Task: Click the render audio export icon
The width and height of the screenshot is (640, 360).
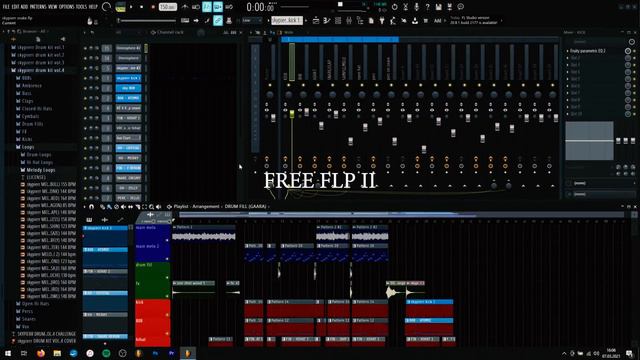Action: click(x=449, y=7)
